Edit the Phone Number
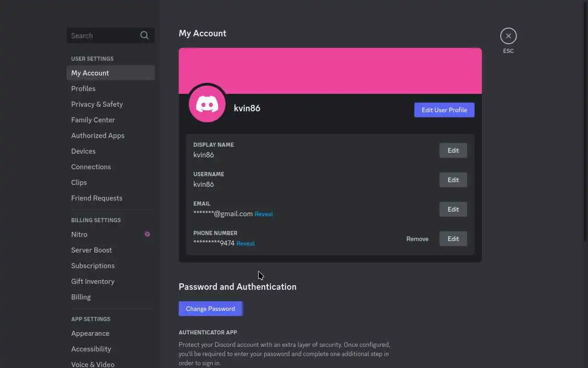 click(453, 239)
